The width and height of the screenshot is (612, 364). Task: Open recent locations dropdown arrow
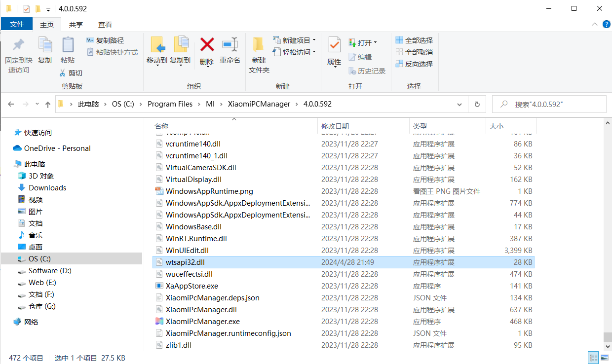(x=38, y=104)
